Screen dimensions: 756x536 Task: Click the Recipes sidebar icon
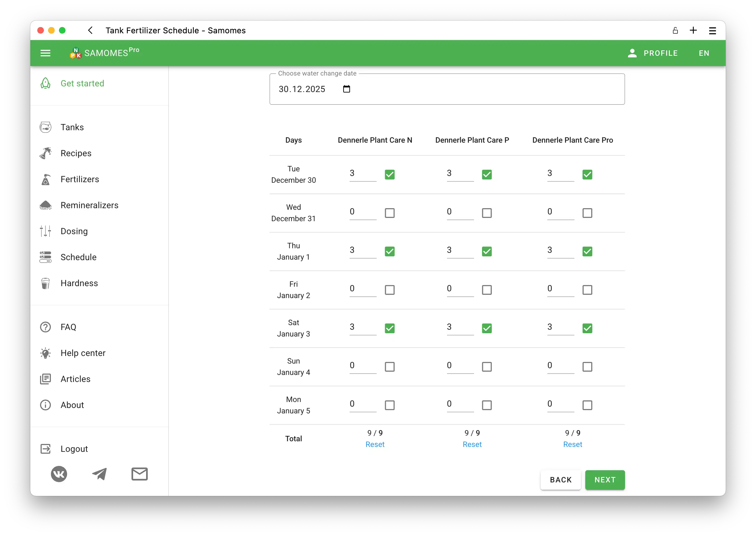[45, 153]
